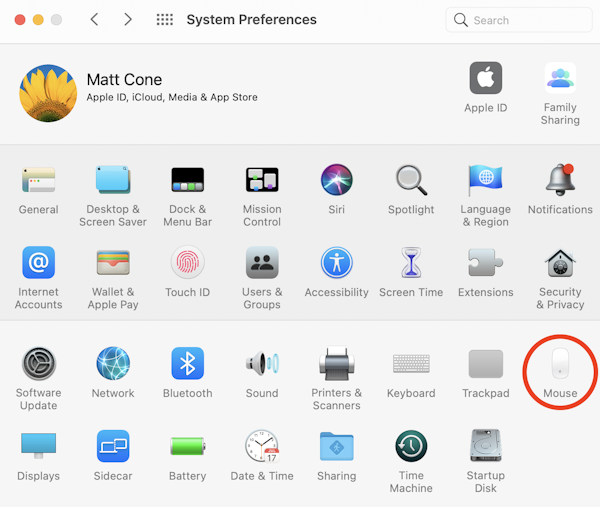Go back with the left chevron

click(95, 19)
